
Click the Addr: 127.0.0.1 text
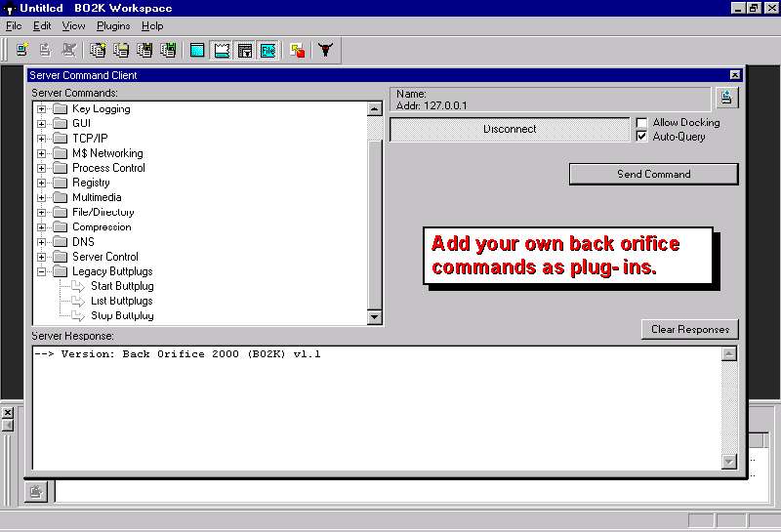pos(432,105)
